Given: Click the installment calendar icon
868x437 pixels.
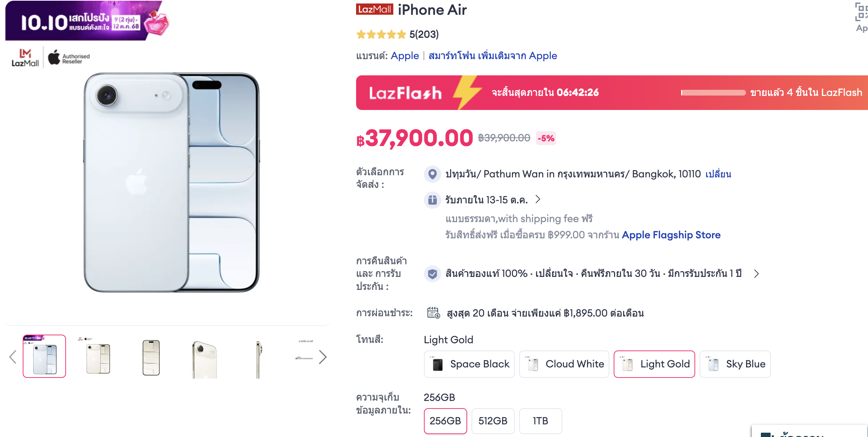Looking at the screenshot, I should pyautogui.click(x=433, y=313).
